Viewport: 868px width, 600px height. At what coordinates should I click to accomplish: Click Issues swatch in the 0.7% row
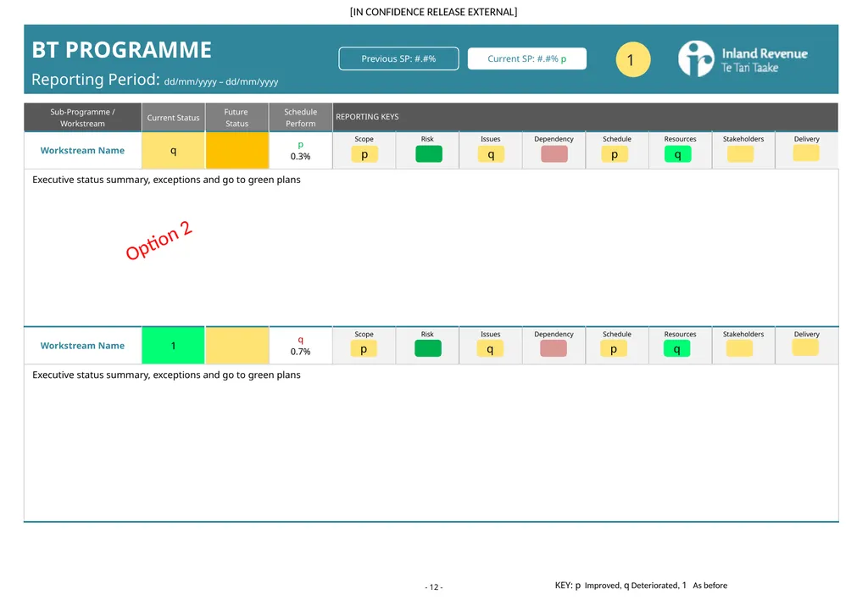point(490,349)
